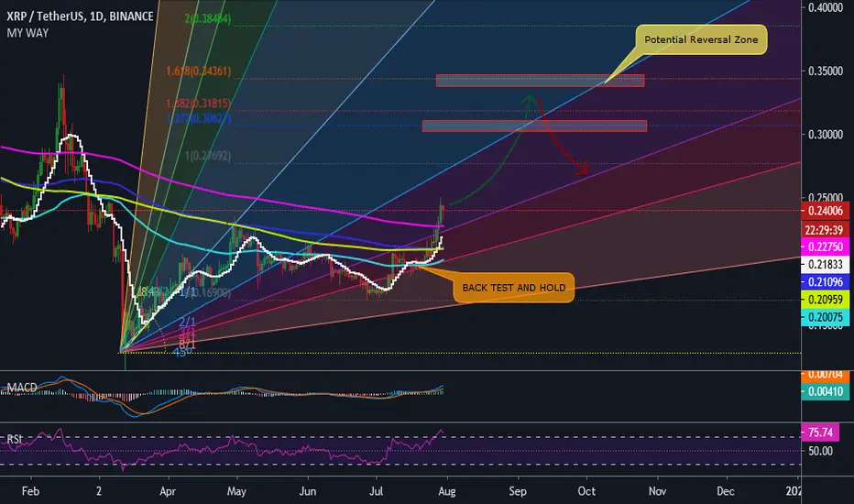
Task: Select the 1.618(0.34361) Fibonacci level label
Action: click(x=198, y=71)
